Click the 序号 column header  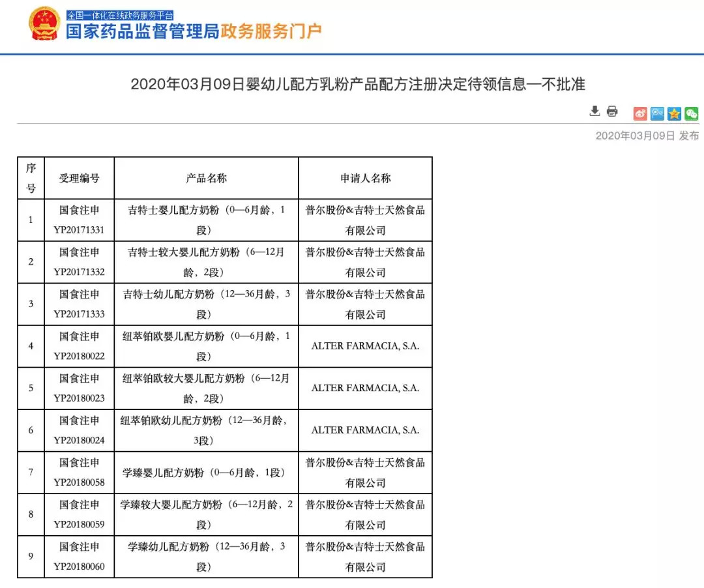[x=31, y=178]
